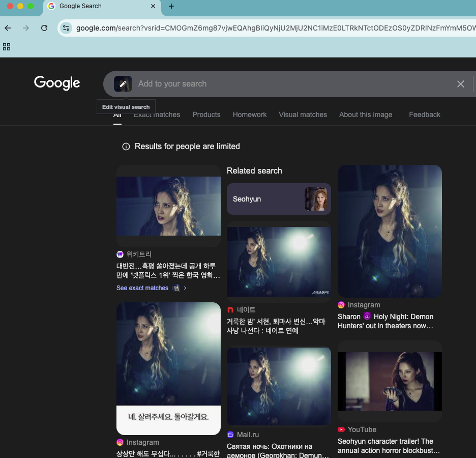Screen dimensions: 476x458
Task: Clear the search with the X button
Action: coord(460,84)
